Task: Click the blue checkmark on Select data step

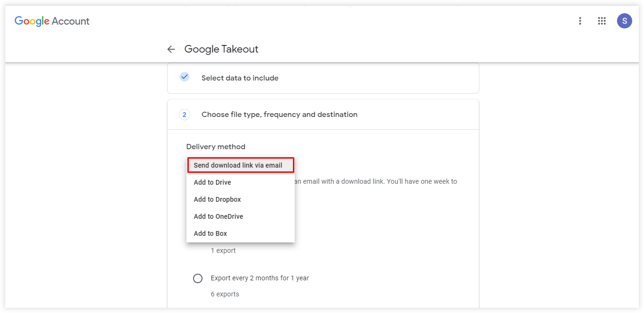Action: [185, 77]
